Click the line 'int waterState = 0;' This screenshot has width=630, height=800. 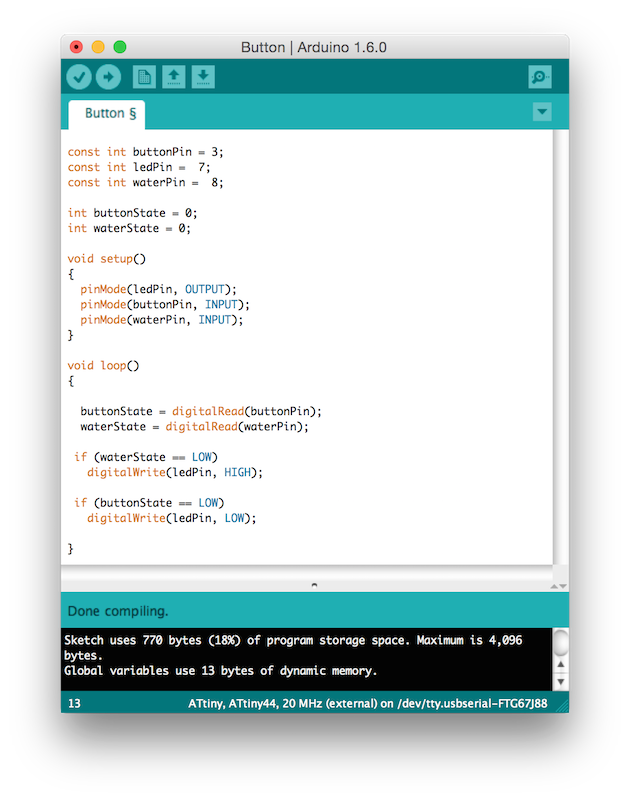coord(129,228)
